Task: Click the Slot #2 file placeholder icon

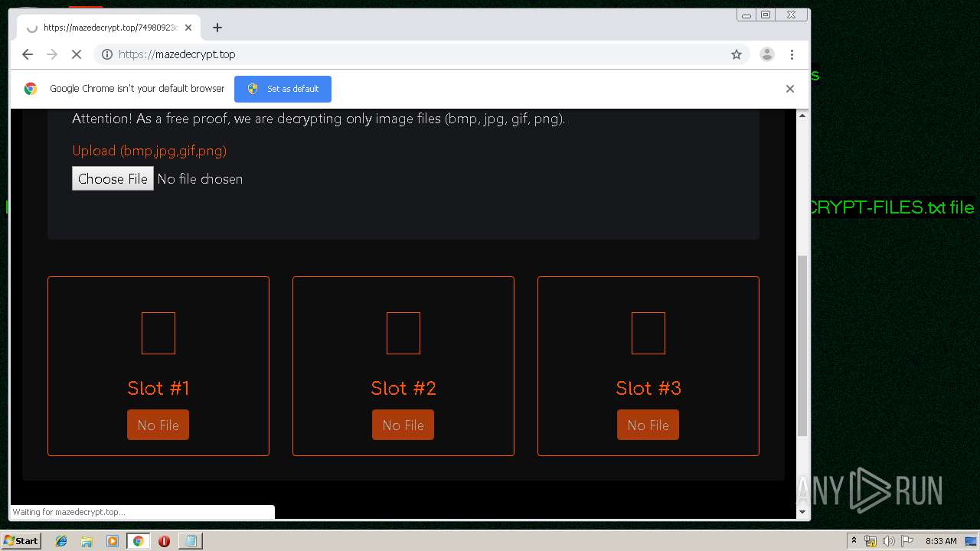Action: pos(403,333)
